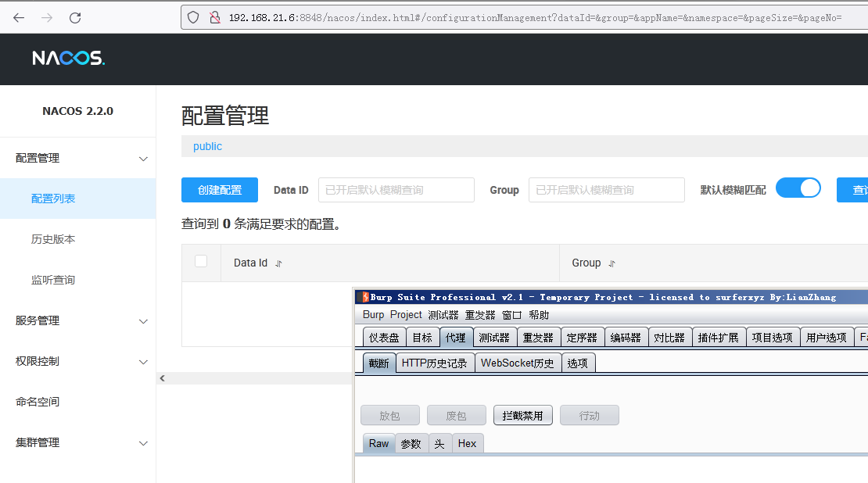
Task: Select the Hex message view tab
Action: point(468,444)
